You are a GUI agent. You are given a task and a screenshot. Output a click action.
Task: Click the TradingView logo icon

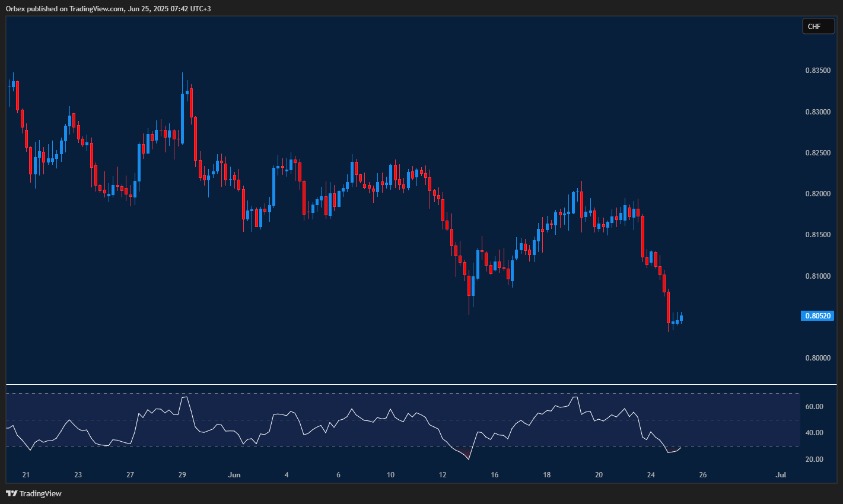[x=12, y=493]
